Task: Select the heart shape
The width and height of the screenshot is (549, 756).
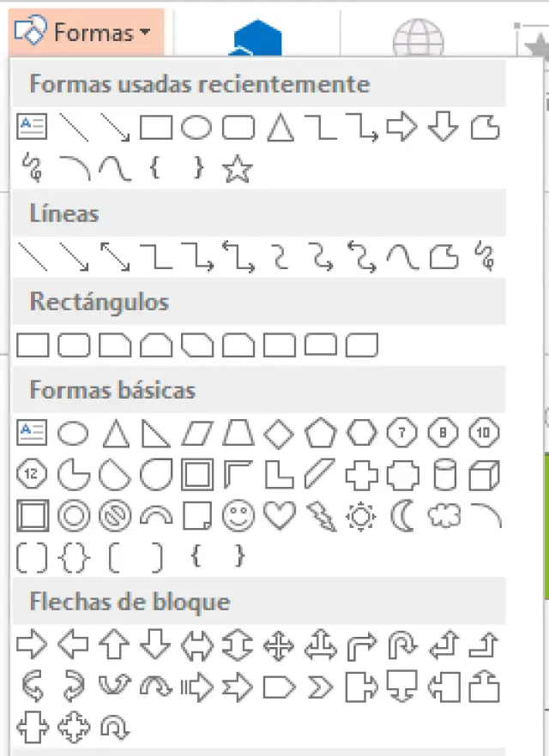Action: click(x=279, y=515)
